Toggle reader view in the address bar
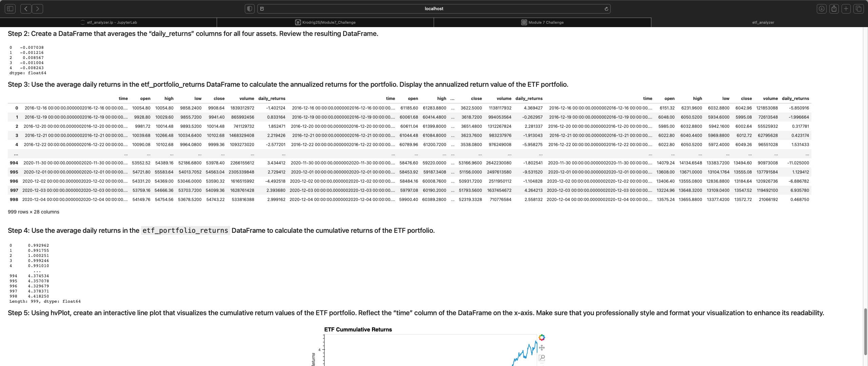The height and width of the screenshot is (366, 868). tap(262, 8)
